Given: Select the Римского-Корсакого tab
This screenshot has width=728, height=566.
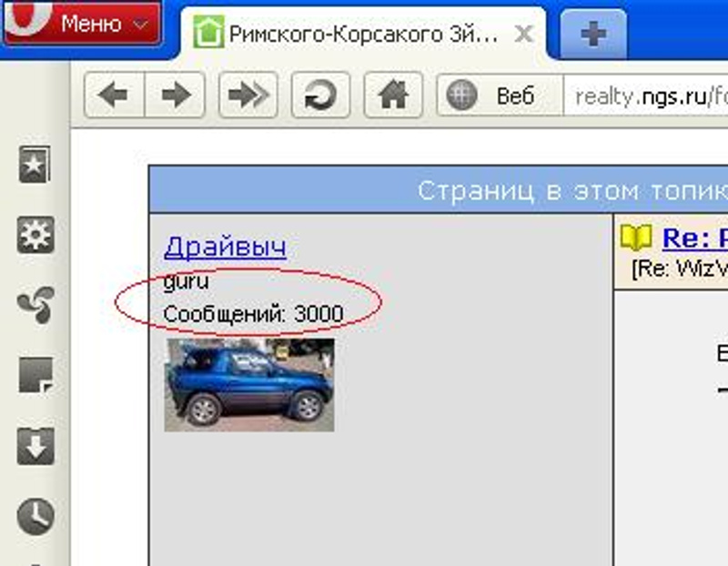Looking at the screenshot, I should tap(362, 34).
